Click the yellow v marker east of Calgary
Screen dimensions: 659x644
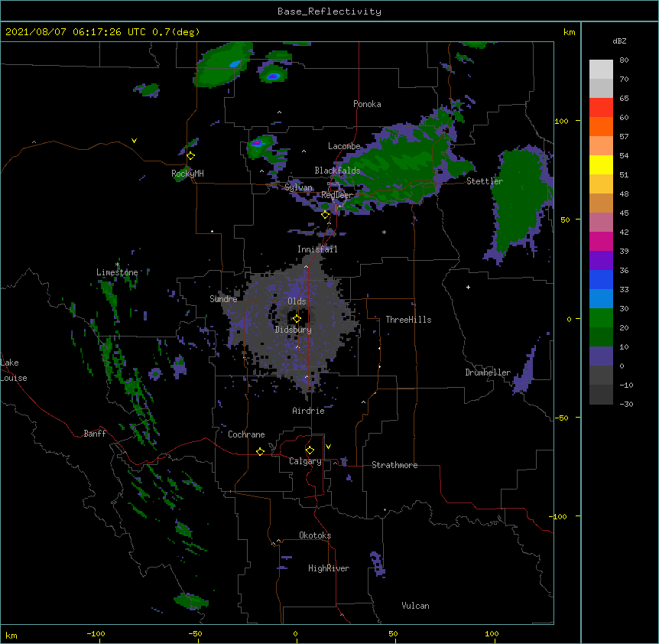click(x=328, y=447)
